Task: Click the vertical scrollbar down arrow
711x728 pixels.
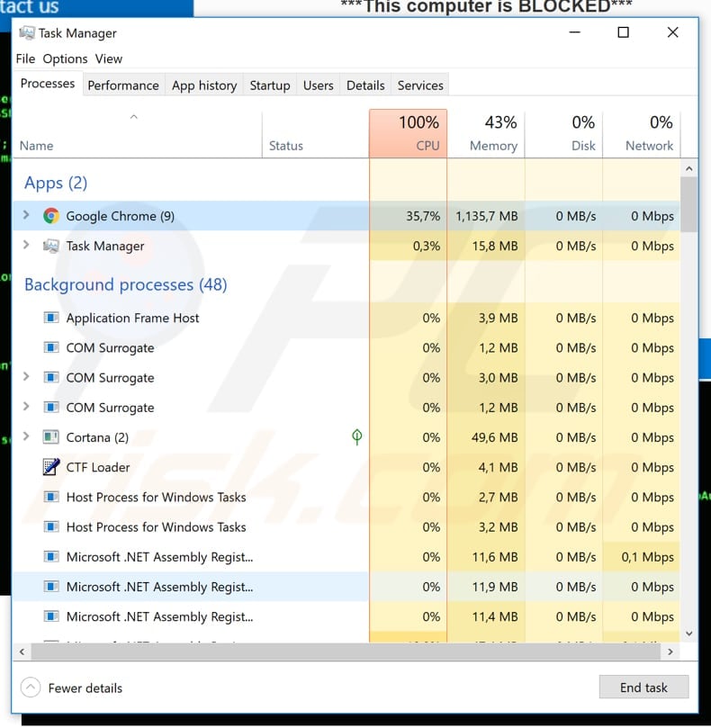Action: pos(689,634)
